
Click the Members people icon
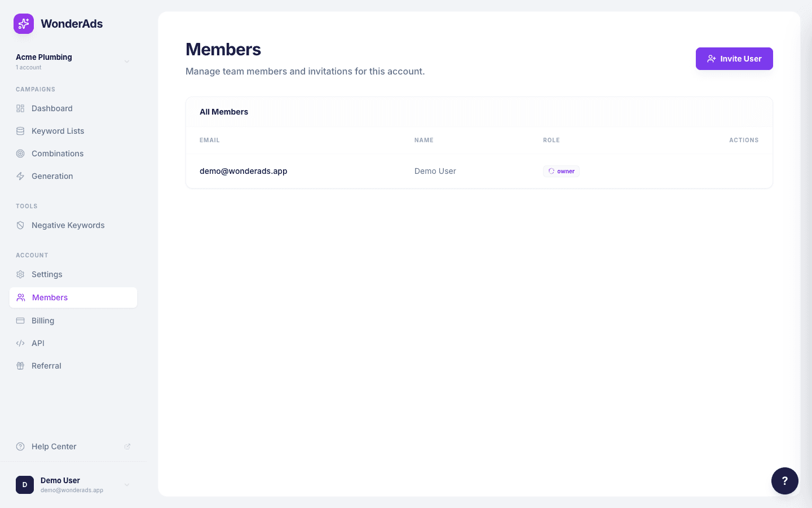[x=21, y=297]
